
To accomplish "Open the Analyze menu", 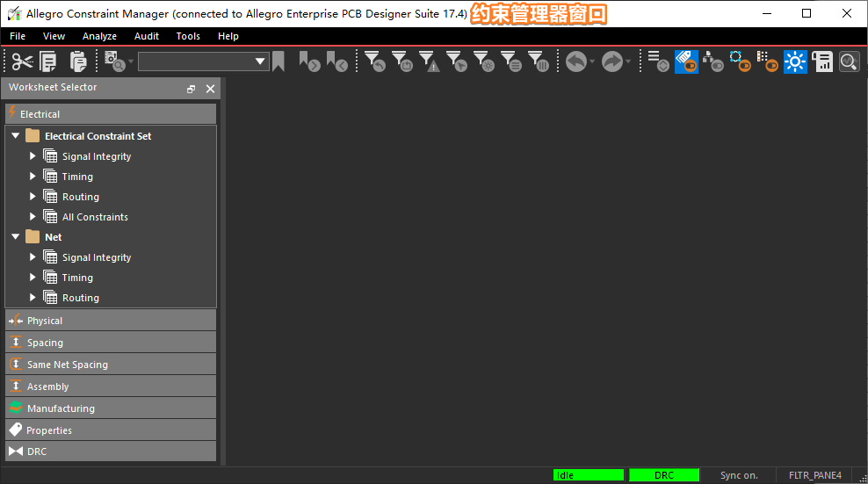I will [x=99, y=36].
